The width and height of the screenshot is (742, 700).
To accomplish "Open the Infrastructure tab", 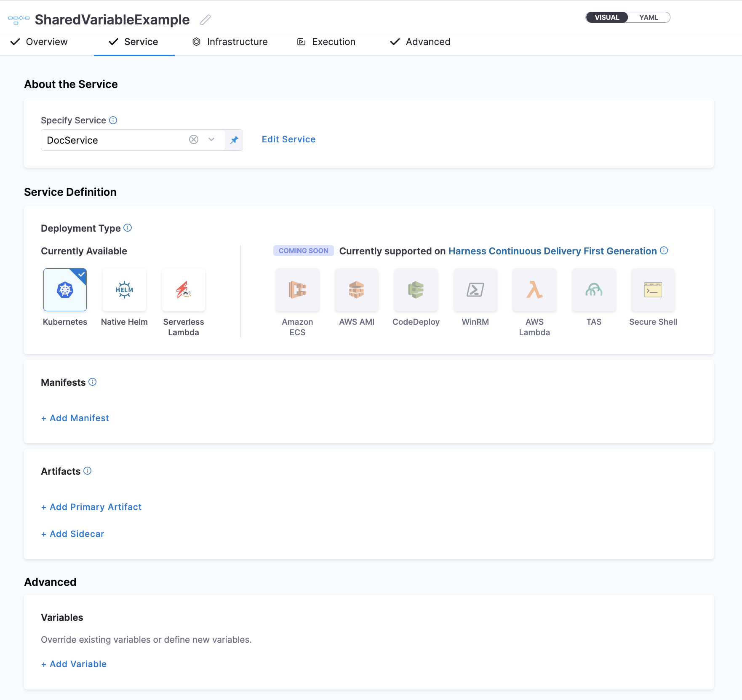I will [x=230, y=42].
